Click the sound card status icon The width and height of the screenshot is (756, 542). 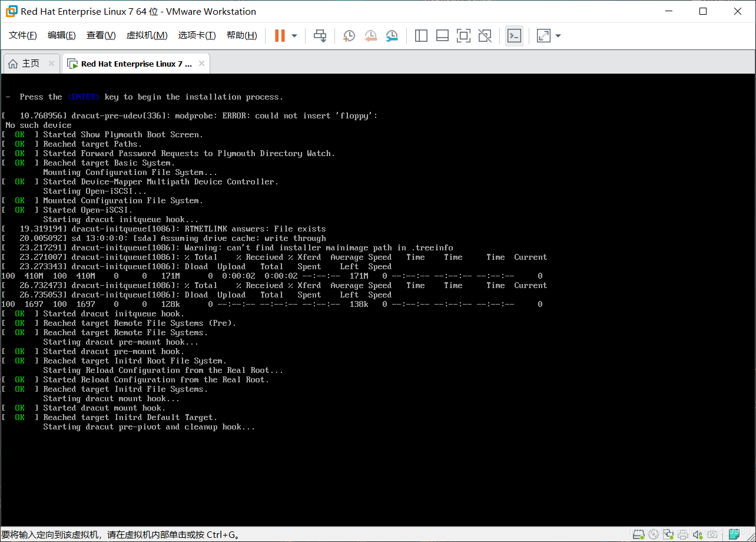698,535
